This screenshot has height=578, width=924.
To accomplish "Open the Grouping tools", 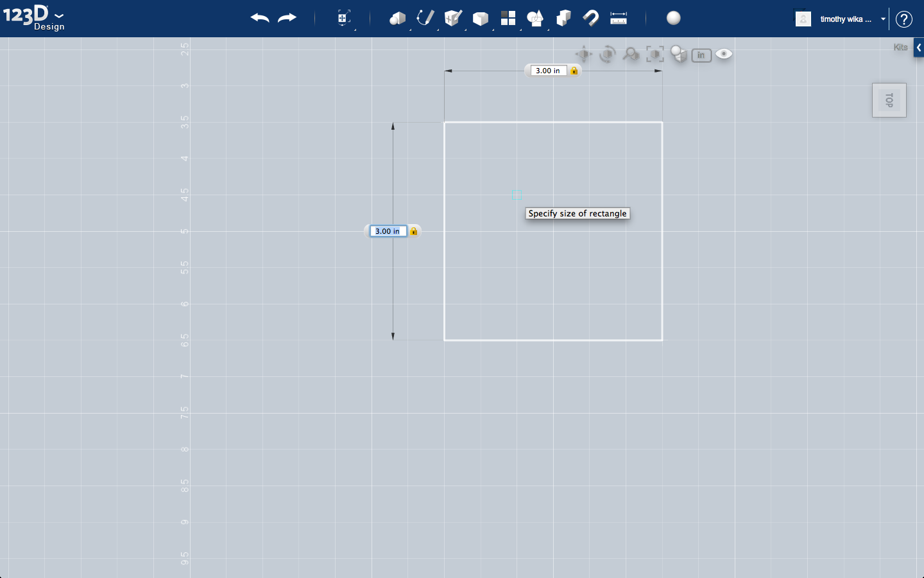I will click(535, 18).
